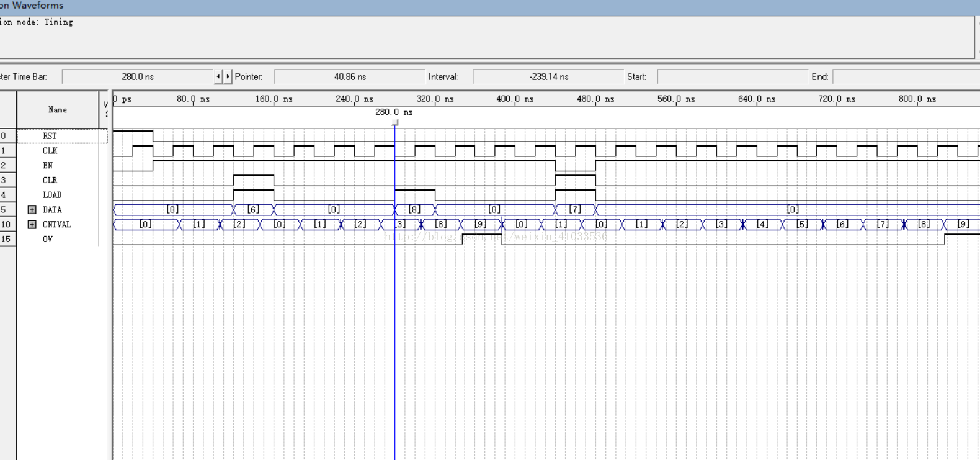Click the CNTVAL value [7] segment
Viewport: 980px width, 460px height.
click(883, 225)
